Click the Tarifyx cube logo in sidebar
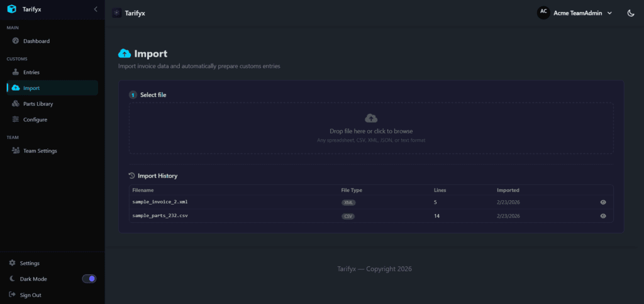644x304 pixels. point(12,9)
